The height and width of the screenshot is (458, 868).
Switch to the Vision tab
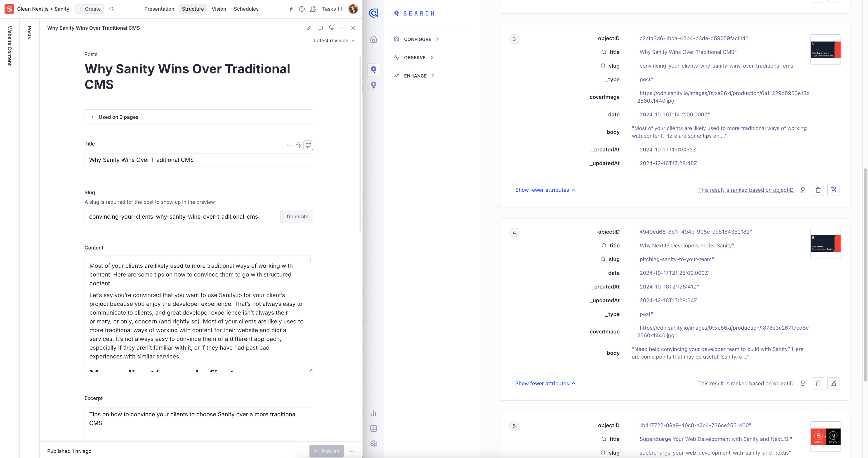tap(219, 9)
